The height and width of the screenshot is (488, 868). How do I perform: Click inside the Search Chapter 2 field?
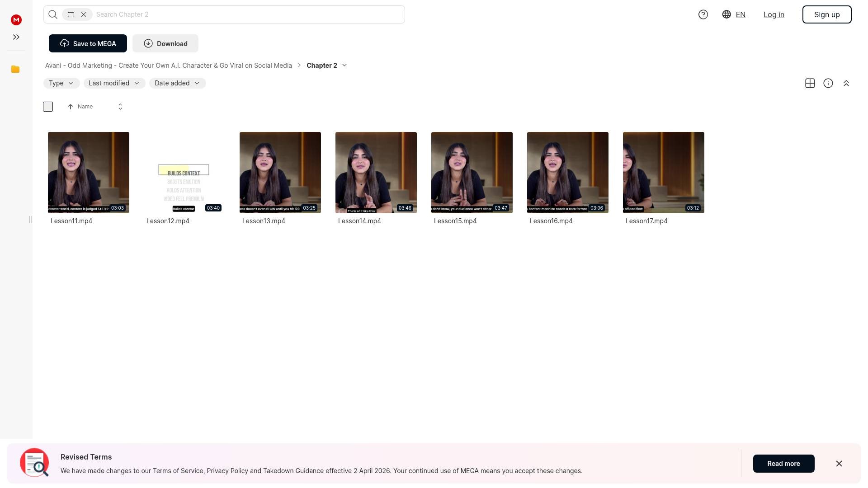[249, 14]
